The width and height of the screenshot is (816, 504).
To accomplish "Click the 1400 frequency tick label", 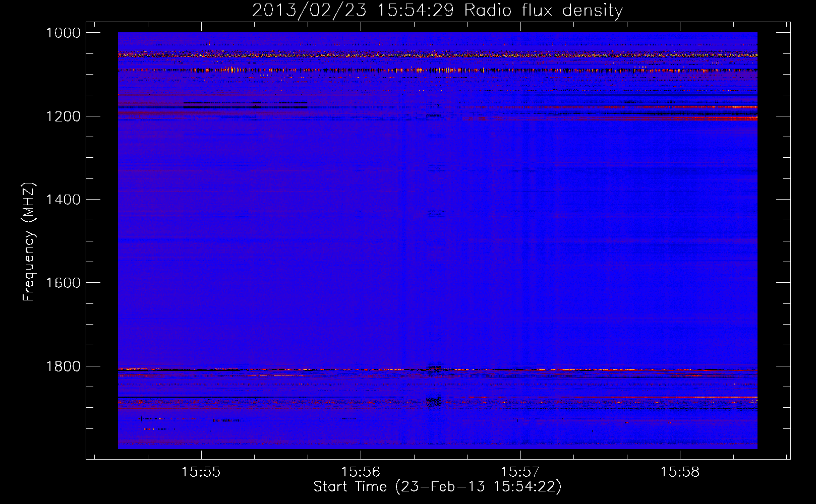I will point(63,200).
